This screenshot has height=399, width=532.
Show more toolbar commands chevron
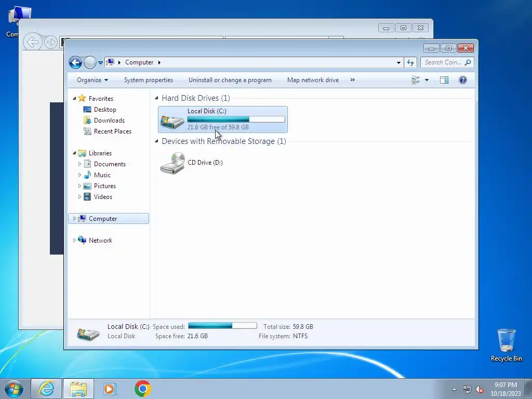pos(353,80)
